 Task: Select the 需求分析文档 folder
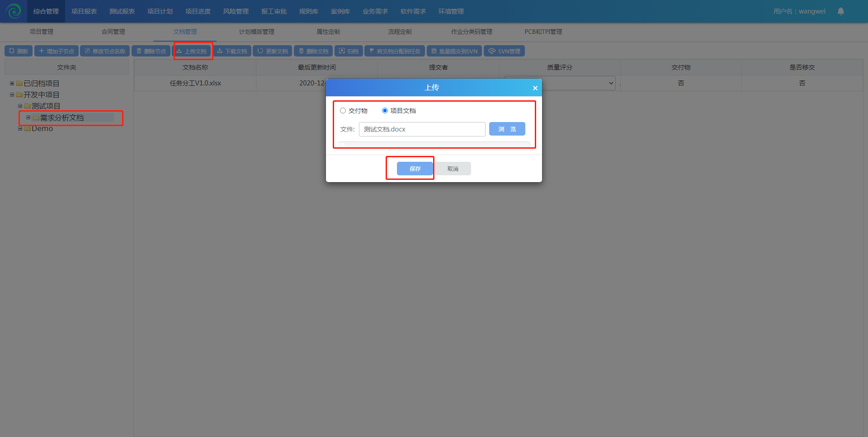pos(62,118)
